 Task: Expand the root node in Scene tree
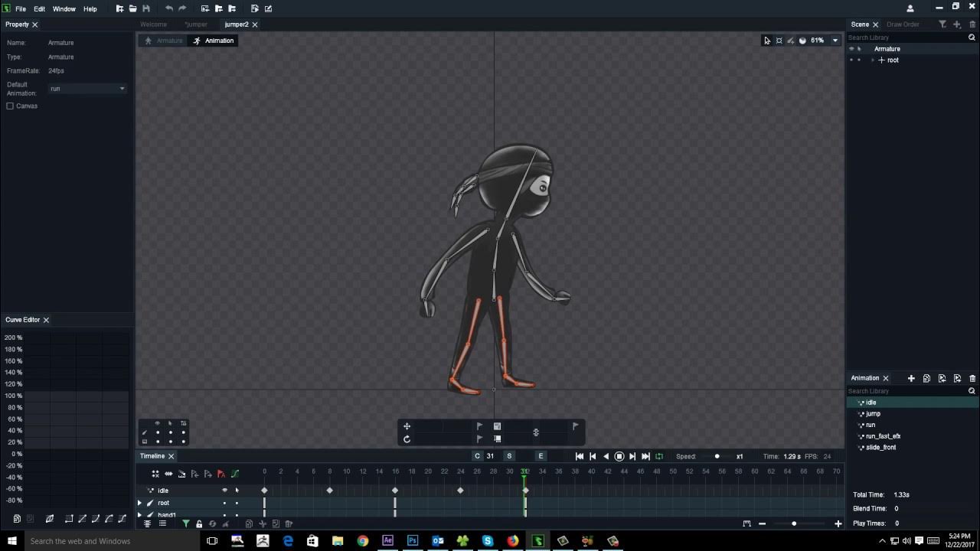point(873,60)
